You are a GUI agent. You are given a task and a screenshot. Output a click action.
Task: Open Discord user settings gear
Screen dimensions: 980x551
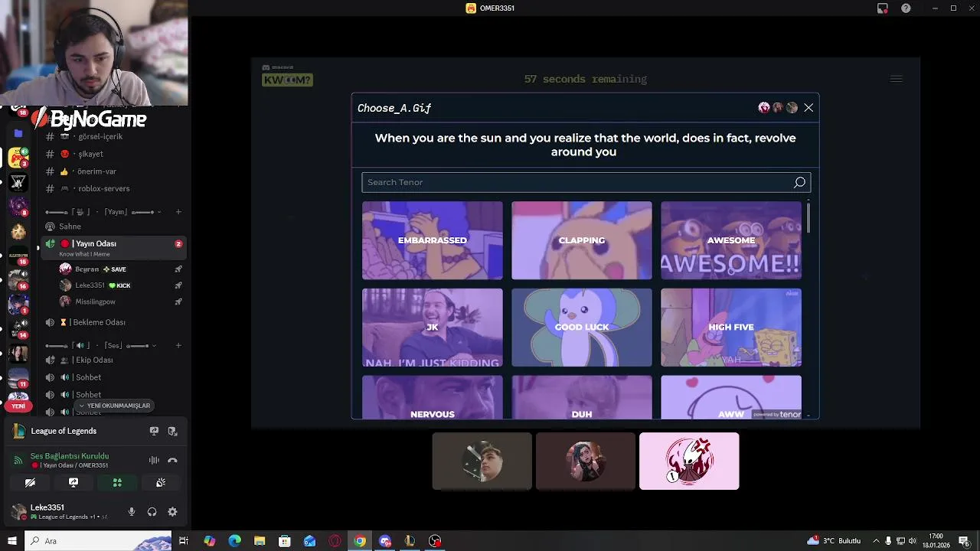tap(172, 512)
